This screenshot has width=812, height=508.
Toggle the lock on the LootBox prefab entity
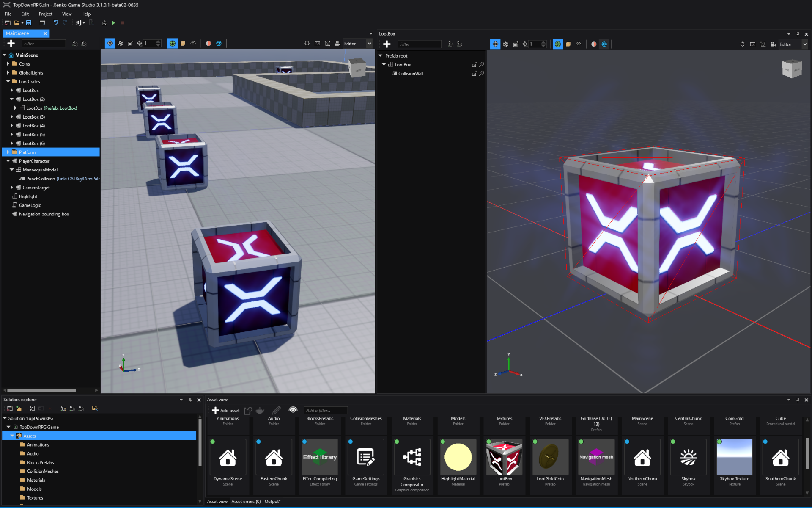(x=475, y=64)
